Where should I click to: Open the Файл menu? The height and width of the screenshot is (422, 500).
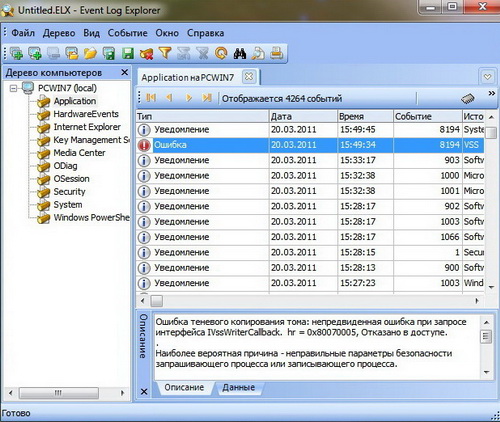[x=23, y=33]
